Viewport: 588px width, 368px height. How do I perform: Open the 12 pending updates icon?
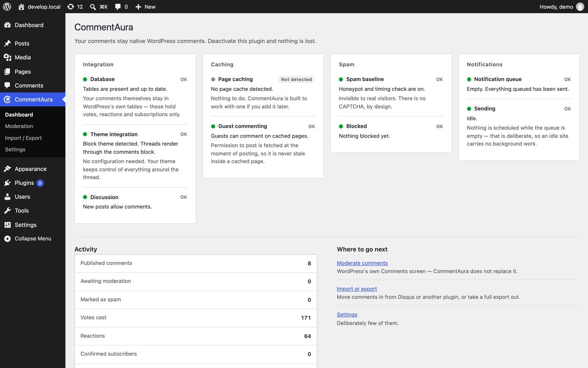71,7
